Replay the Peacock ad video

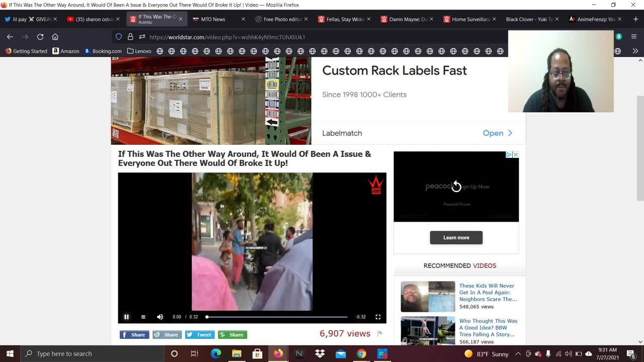click(x=456, y=187)
